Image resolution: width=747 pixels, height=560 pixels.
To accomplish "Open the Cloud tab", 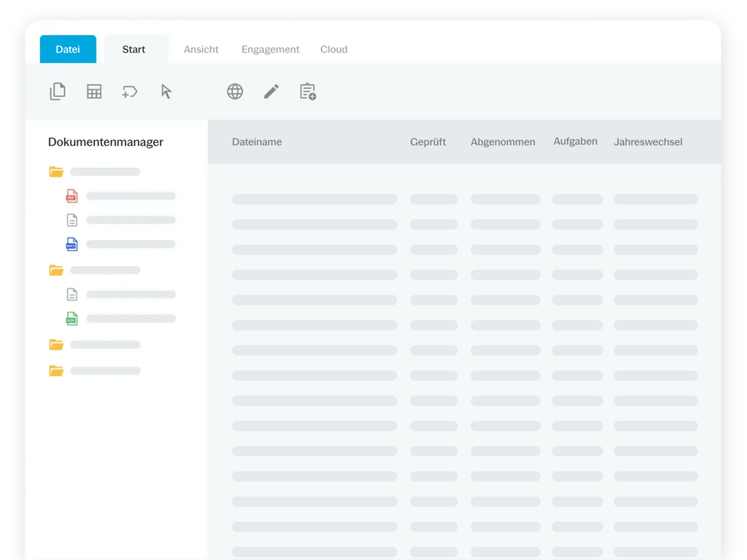I will point(333,50).
